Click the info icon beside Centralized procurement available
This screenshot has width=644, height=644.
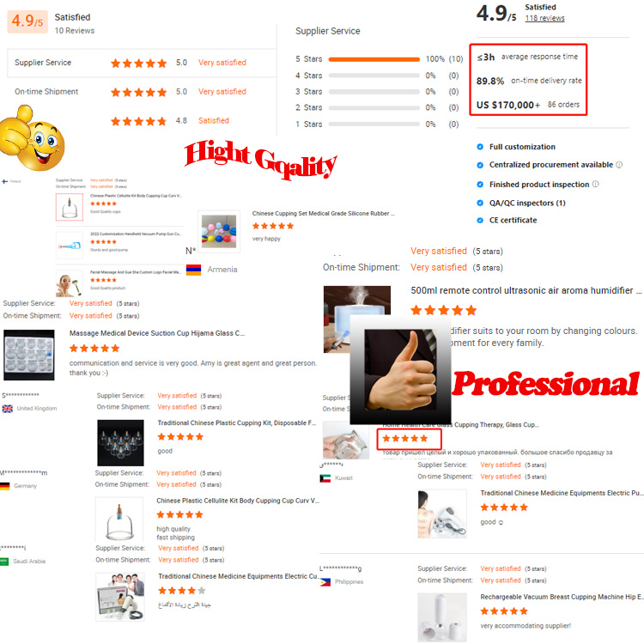pos(619,165)
